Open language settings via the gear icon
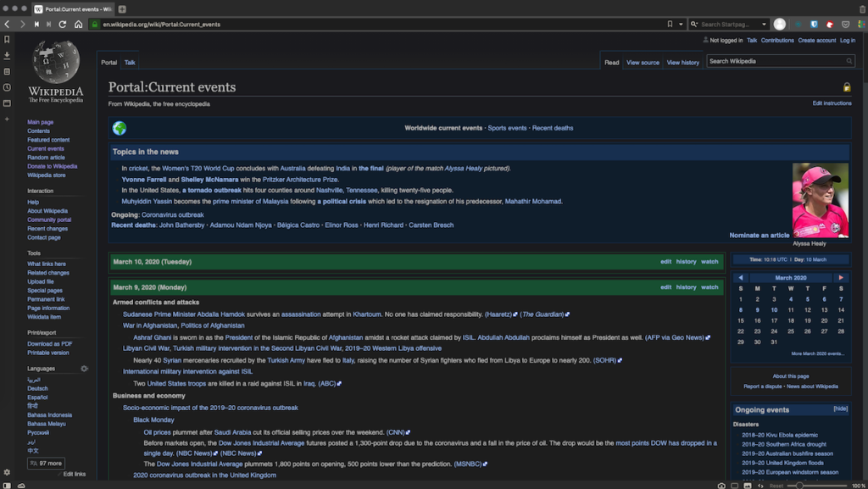Viewport: 868px width, 489px height. (83, 368)
